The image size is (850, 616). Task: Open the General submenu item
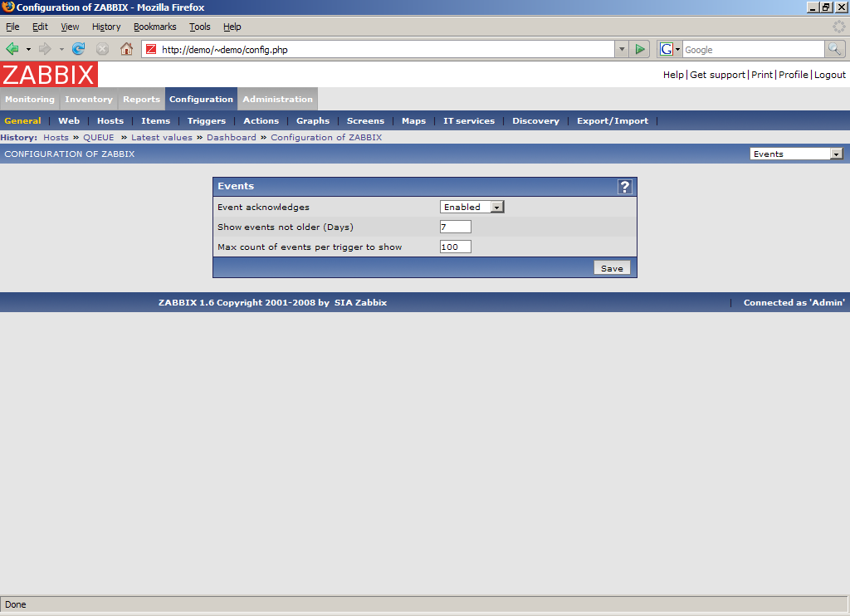click(22, 121)
